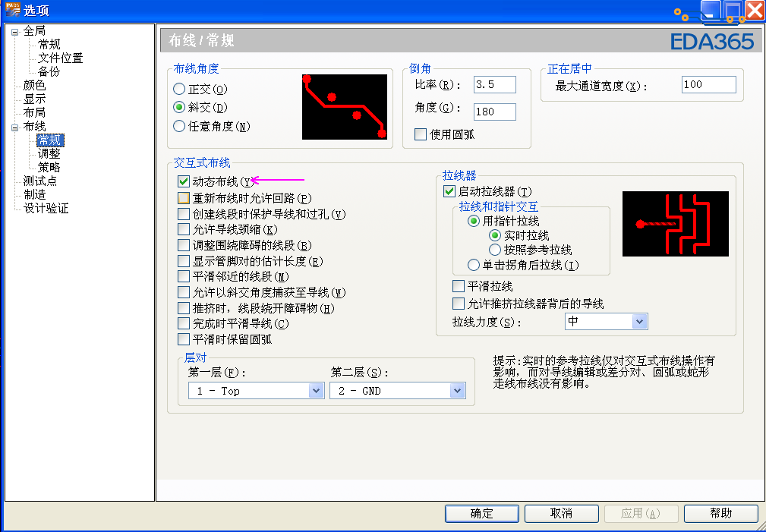Image resolution: width=766 pixels, height=532 pixels.
Task: Enable 完成时平滑导线(C) checkbox
Action: point(184,323)
